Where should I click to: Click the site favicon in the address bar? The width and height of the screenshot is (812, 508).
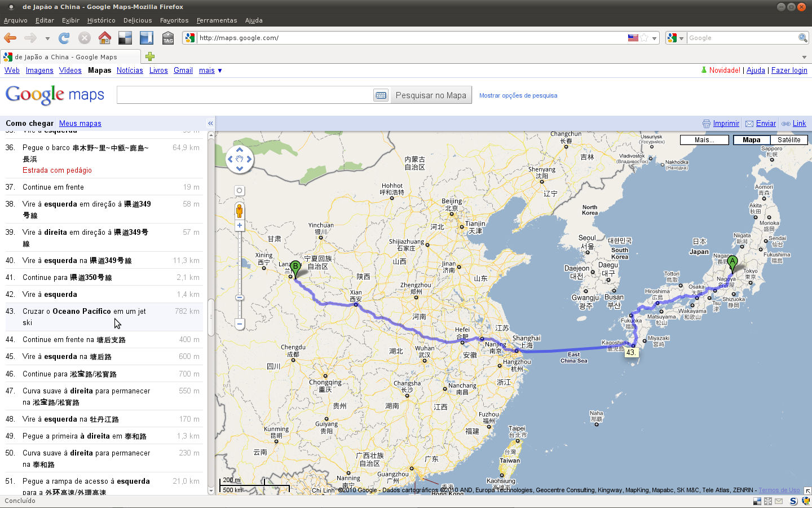point(190,38)
